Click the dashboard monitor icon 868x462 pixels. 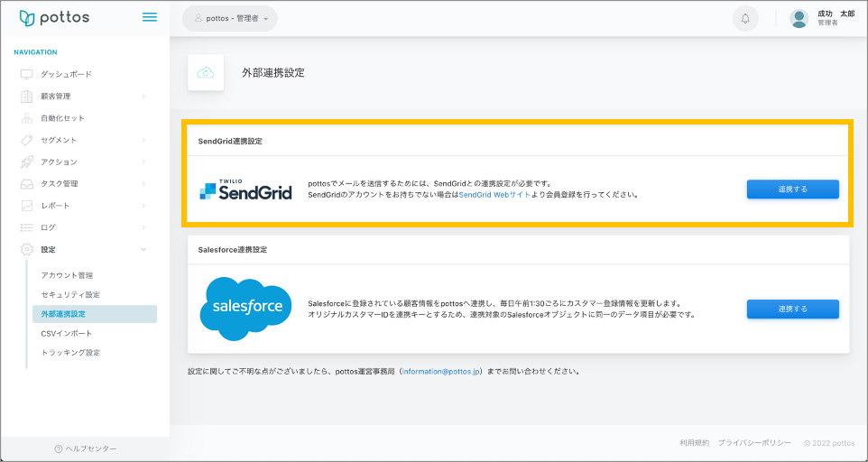pos(26,74)
